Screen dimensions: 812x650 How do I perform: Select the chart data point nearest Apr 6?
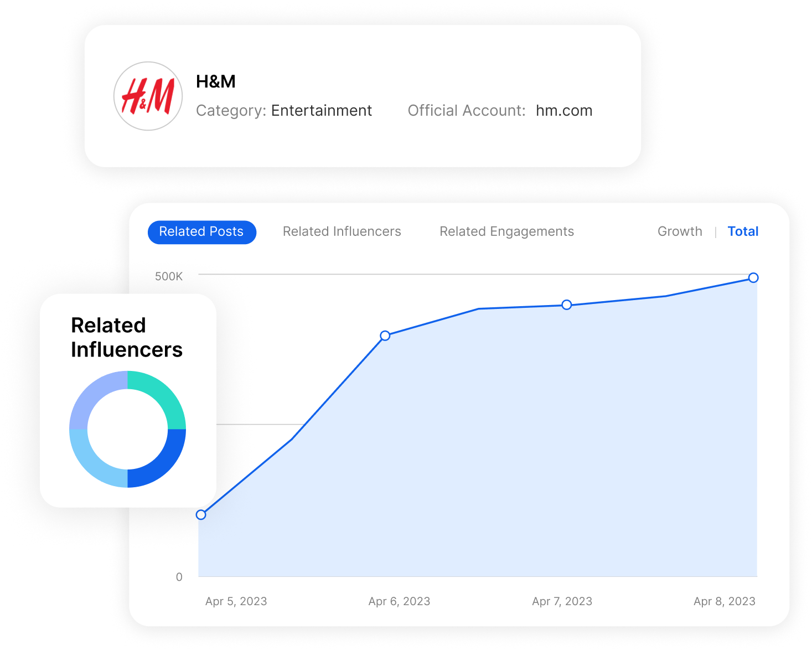(385, 336)
